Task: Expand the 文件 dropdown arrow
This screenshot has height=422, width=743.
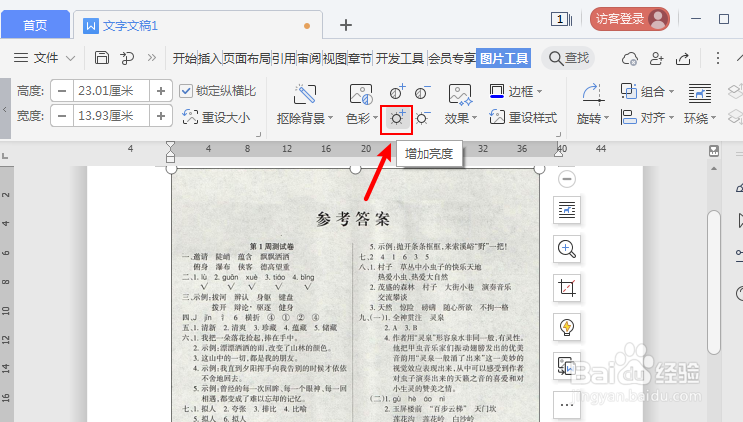Action: tap(70, 58)
